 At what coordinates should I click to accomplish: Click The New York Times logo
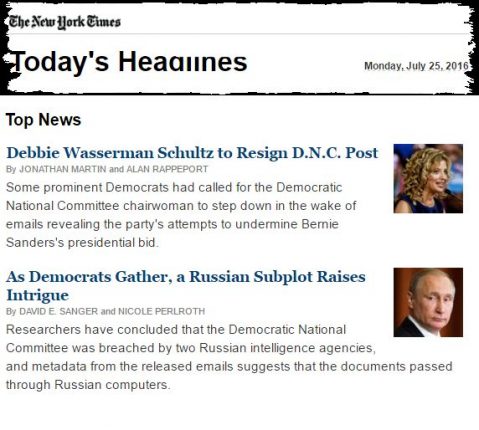[64, 22]
